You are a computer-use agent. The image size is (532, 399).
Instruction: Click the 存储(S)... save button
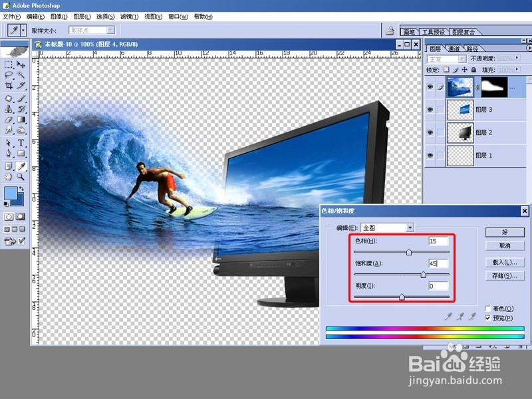pos(505,275)
